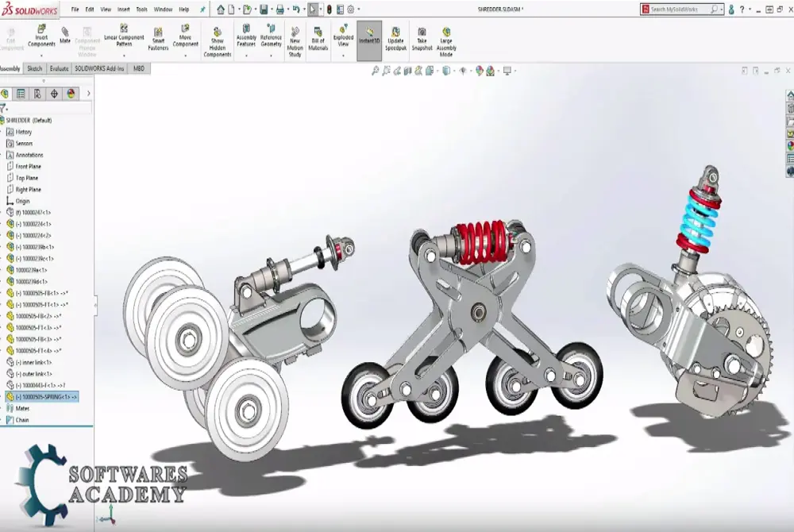Click the Section View icon in view toolbar
The height and width of the screenshot is (532, 794).
pos(407,71)
